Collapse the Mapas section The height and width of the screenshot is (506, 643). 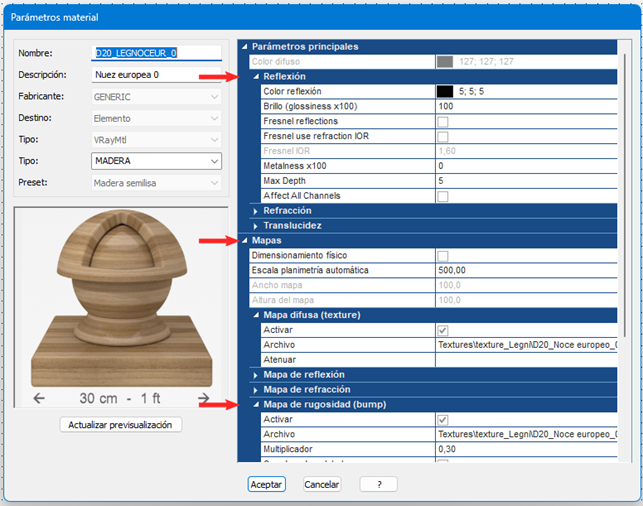245,241
